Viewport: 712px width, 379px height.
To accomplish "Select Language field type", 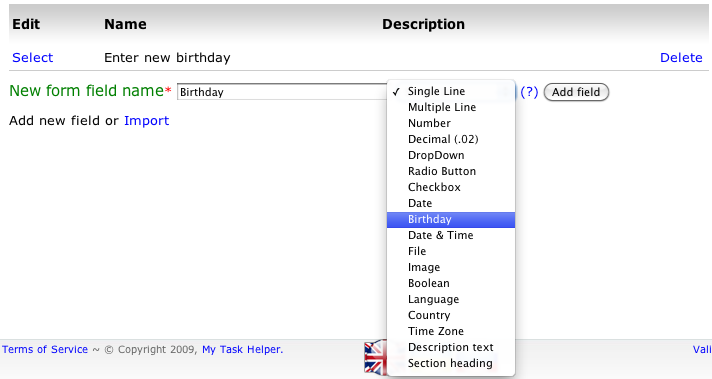I will (x=450, y=299).
